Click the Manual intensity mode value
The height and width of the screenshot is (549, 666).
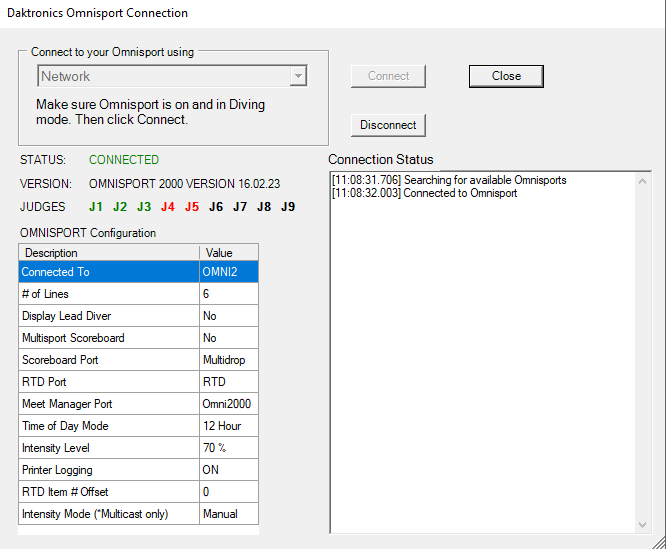(x=229, y=514)
